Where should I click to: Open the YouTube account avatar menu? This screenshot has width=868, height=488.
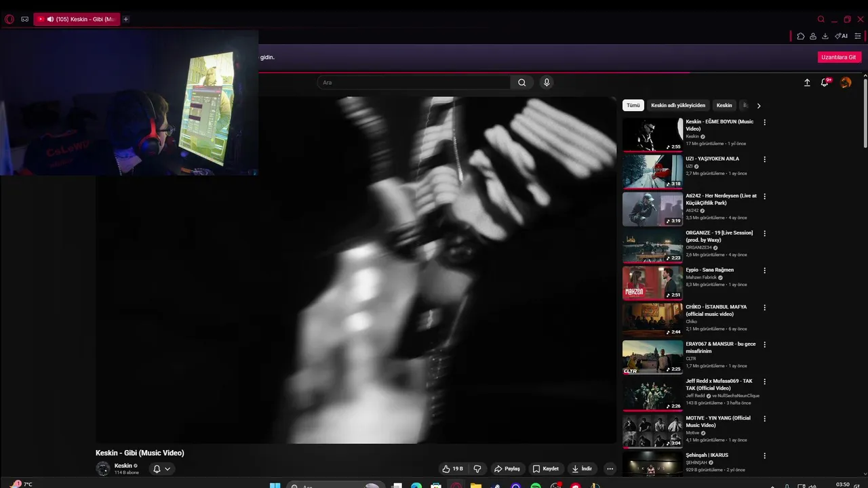[846, 83]
